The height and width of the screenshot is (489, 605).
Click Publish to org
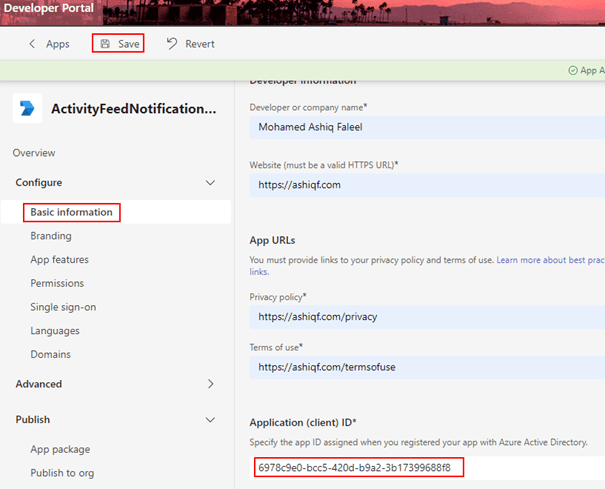click(x=62, y=473)
